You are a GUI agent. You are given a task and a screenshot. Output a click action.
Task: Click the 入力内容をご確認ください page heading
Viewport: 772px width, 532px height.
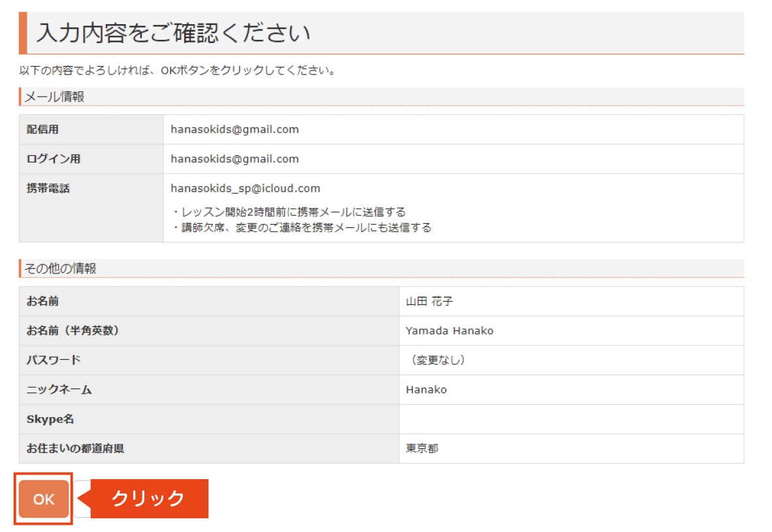[173, 33]
